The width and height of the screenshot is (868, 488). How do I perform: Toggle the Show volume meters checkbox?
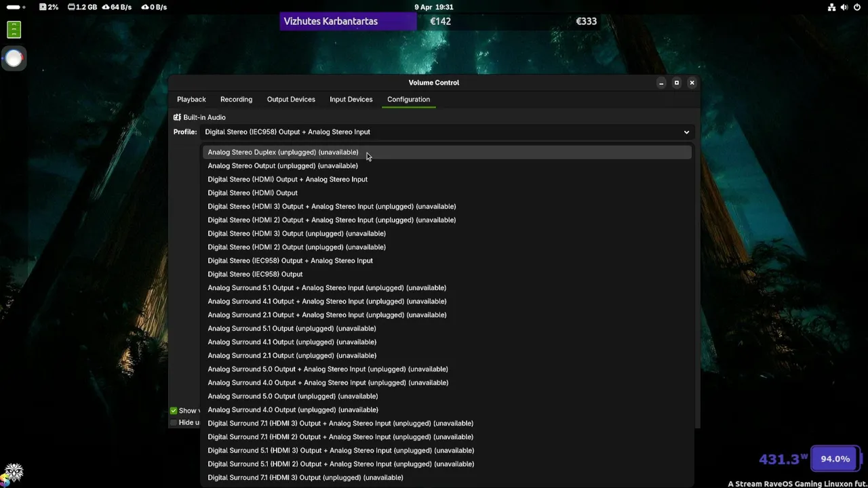tap(174, 411)
